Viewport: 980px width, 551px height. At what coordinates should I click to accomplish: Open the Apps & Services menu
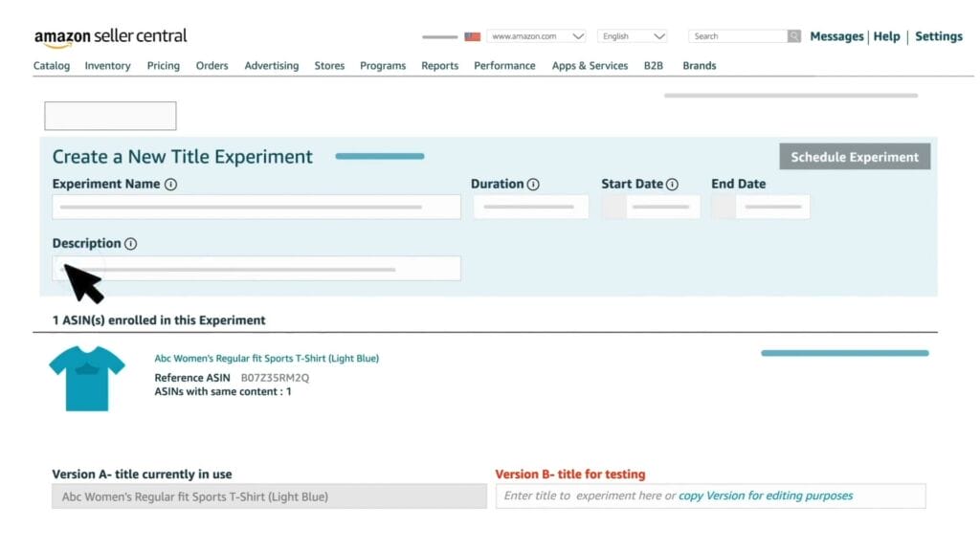click(590, 66)
